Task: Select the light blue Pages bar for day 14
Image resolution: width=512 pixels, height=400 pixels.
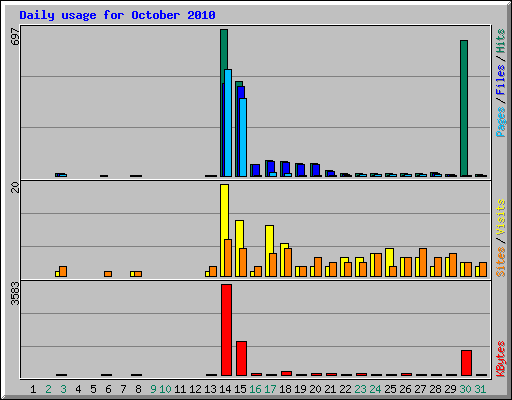Action: (228, 123)
